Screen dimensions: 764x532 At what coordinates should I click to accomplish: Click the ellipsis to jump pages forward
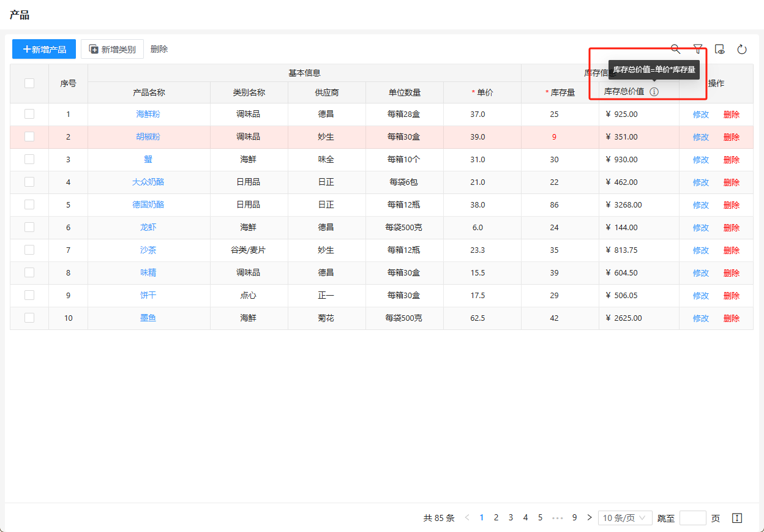(557, 518)
